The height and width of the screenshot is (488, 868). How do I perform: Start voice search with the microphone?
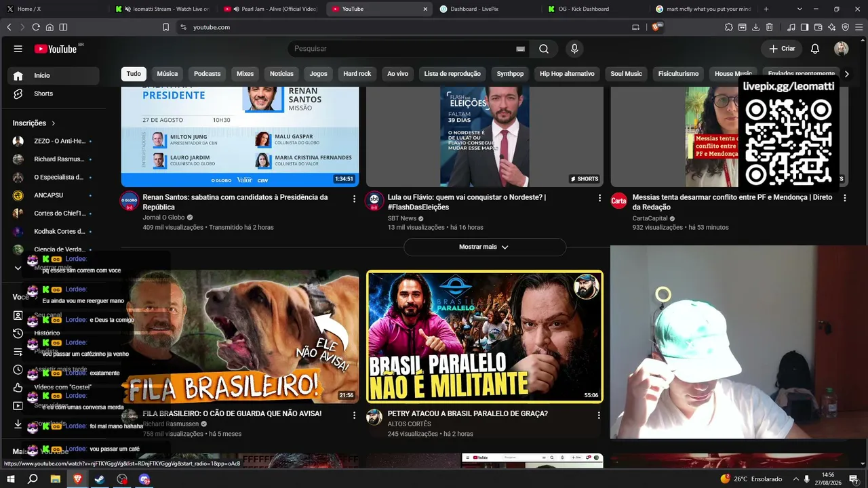coord(574,49)
